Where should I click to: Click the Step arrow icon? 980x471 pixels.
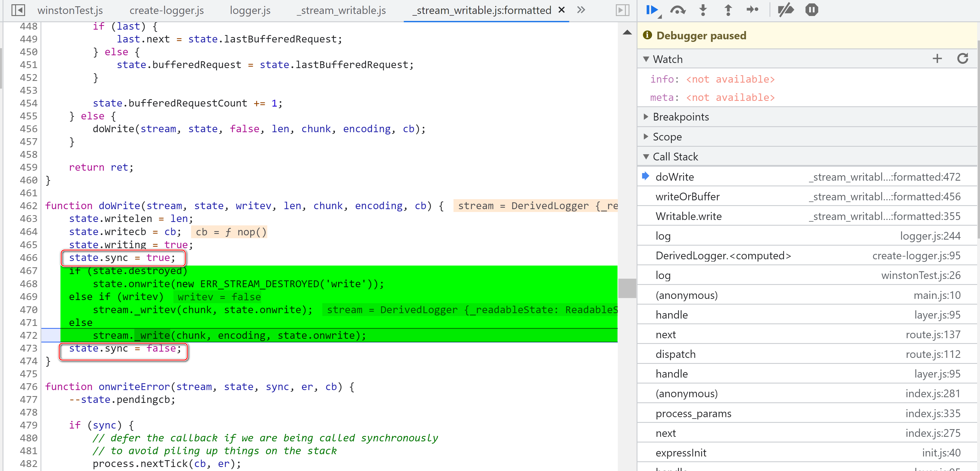click(752, 10)
